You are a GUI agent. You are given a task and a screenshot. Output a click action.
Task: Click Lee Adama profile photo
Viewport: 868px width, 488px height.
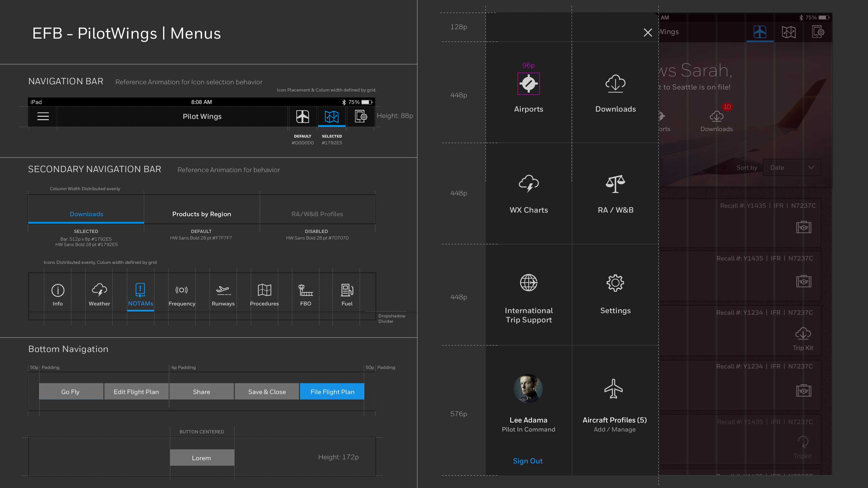[x=528, y=388]
